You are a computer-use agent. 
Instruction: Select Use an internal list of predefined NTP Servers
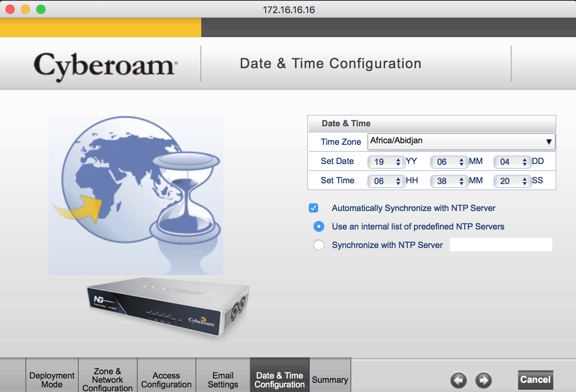(319, 226)
